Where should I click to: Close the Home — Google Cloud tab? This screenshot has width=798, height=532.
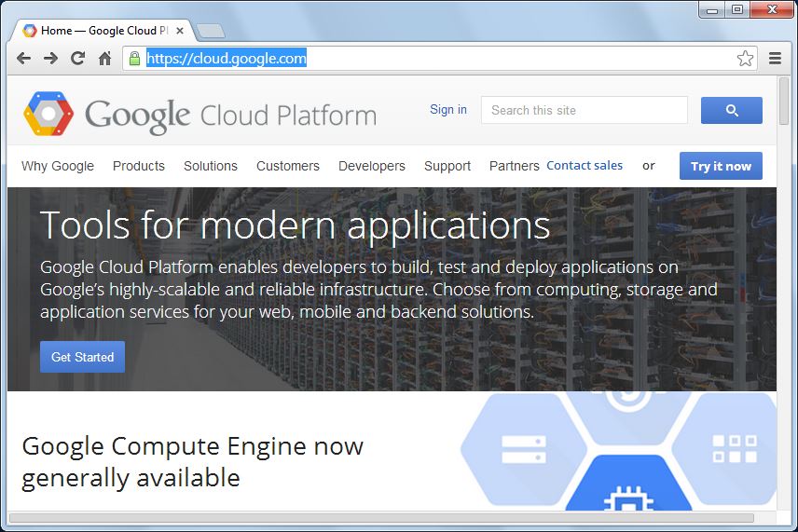180,31
